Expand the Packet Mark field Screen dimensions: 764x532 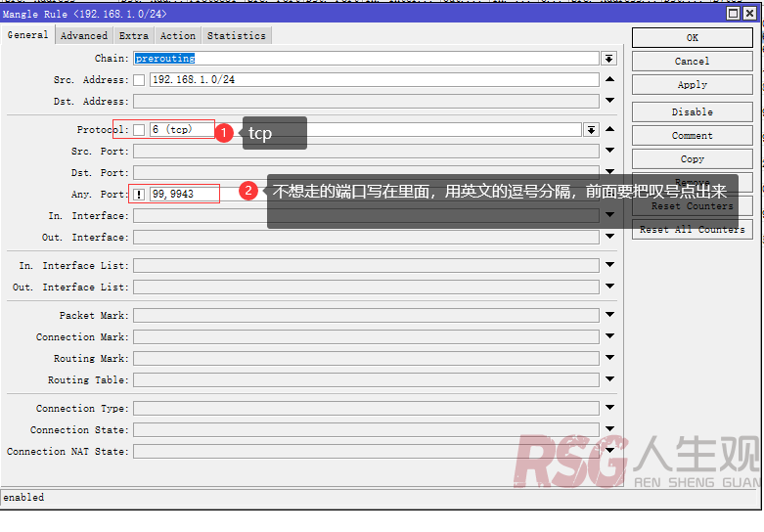[609, 315]
